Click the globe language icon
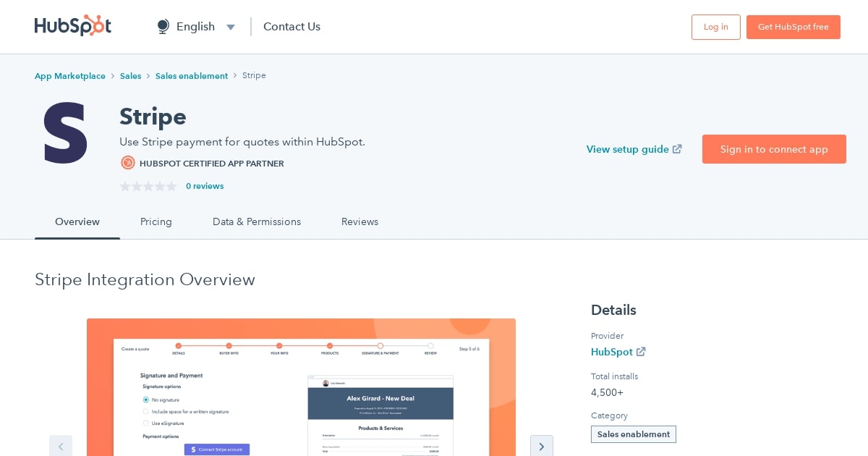 pos(163,27)
